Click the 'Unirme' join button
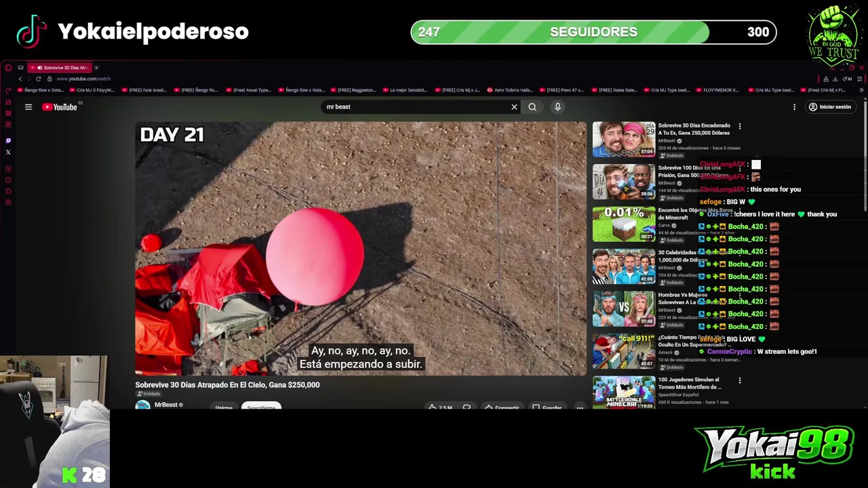The width and height of the screenshot is (868, 488). (224, 407)
